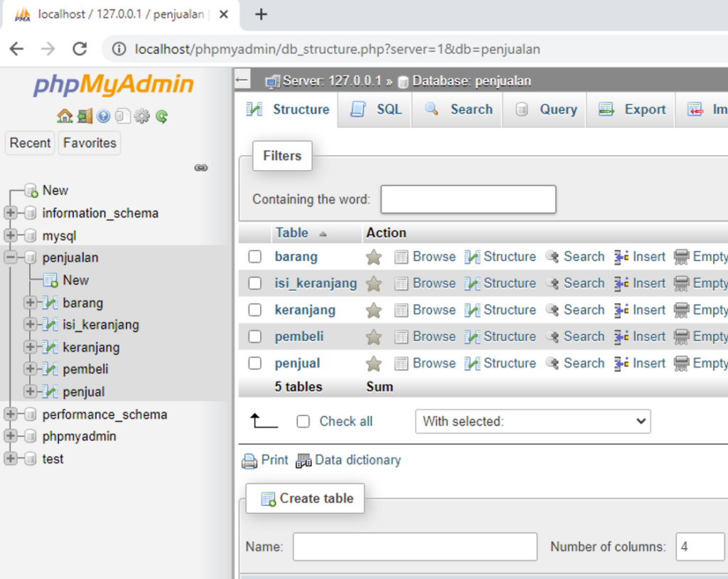Click the log out door icon
Viewport: 728px width, 579px height.
pos(85,116)
